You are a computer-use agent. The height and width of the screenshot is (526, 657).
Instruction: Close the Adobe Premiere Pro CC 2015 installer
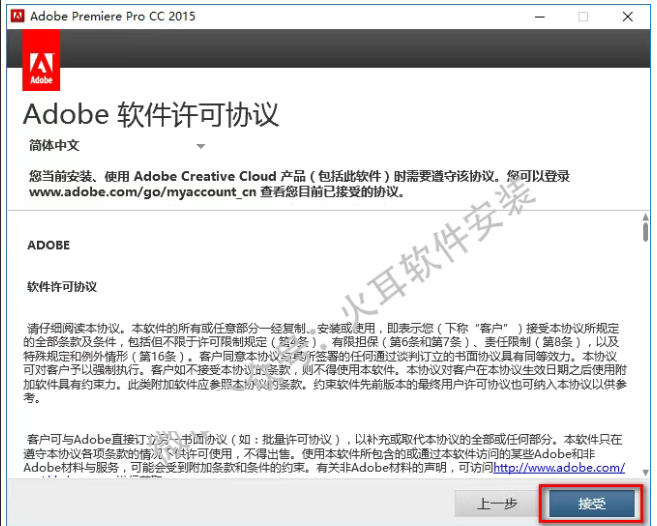click(627, 15)
